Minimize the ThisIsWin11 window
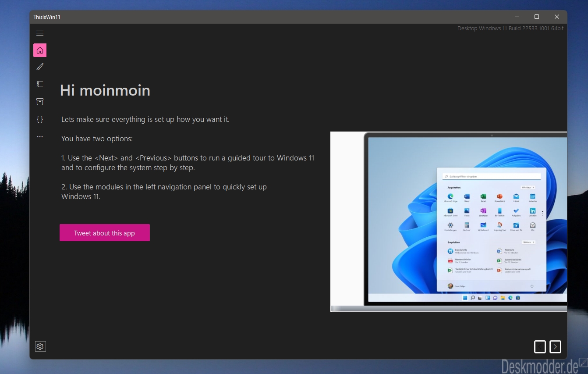Image resolution: width=588 pixels, height=374 pixels. click(x=517, y=17)
